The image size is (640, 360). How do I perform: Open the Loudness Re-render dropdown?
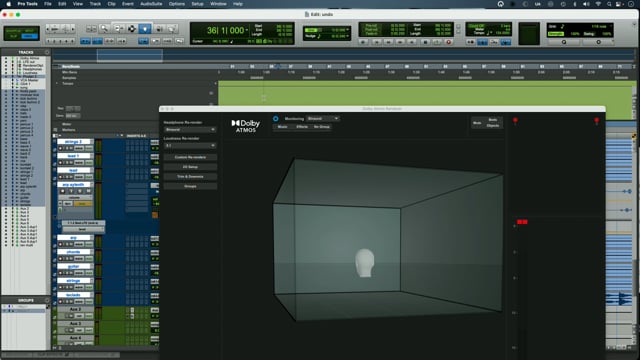coord(190,145)
